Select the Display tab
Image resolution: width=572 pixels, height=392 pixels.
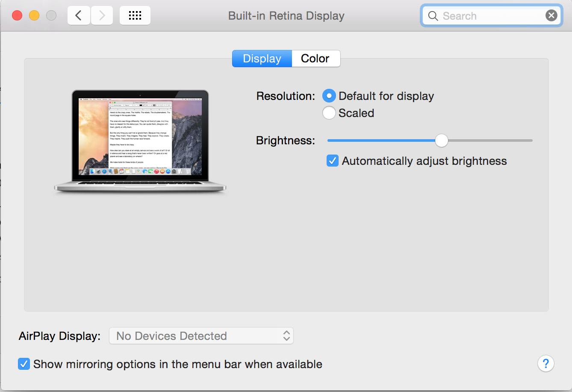point(262,59)
